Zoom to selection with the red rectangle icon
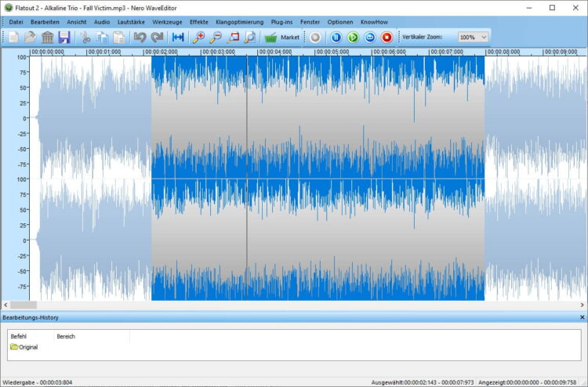Image resolution: width=588 pixels, height=387 pixels. pyautogui.click(x=233, y=37)
